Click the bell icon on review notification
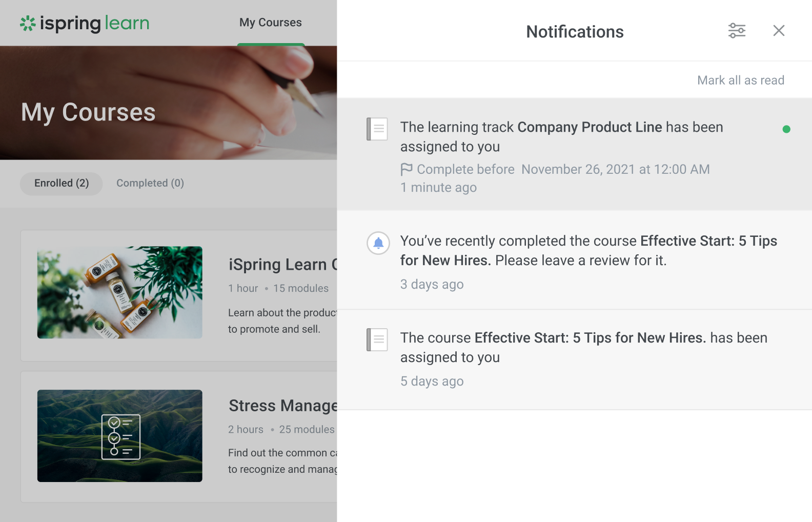Image resolution: width=812 pixels, height=522 pixels. (378, 243)
